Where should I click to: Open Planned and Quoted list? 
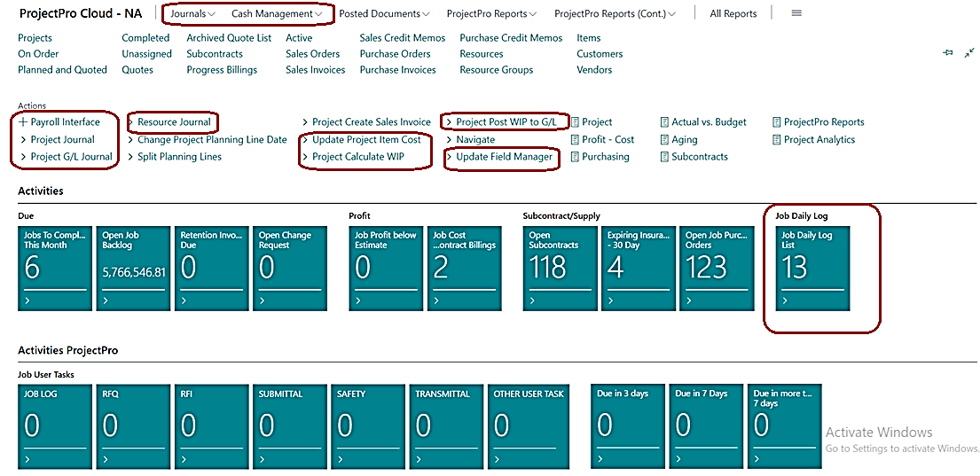[62, 70]
